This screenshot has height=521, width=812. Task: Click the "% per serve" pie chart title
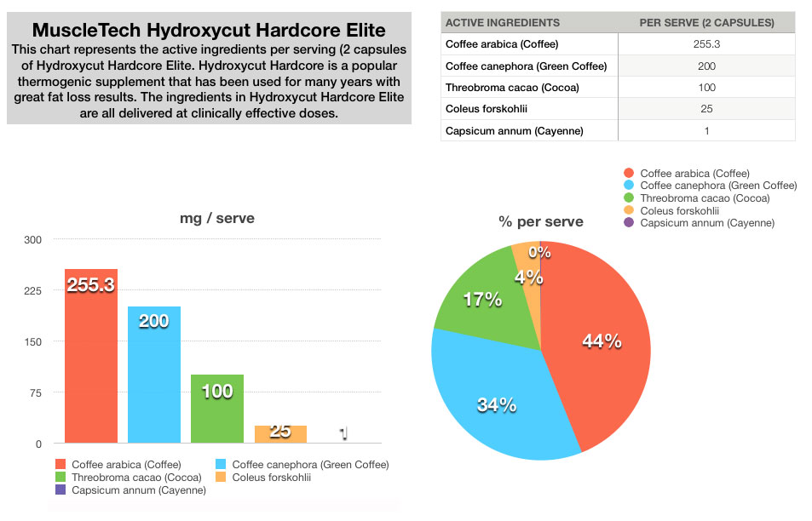541,222
